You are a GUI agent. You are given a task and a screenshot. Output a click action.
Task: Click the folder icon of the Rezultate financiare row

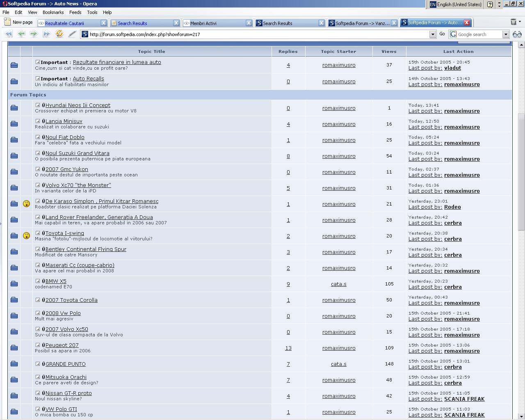(14, 65)
